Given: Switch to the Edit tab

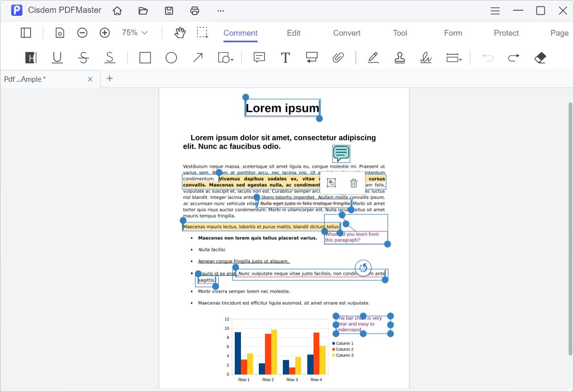Looking at the screenshot, I should pos(294,33).
